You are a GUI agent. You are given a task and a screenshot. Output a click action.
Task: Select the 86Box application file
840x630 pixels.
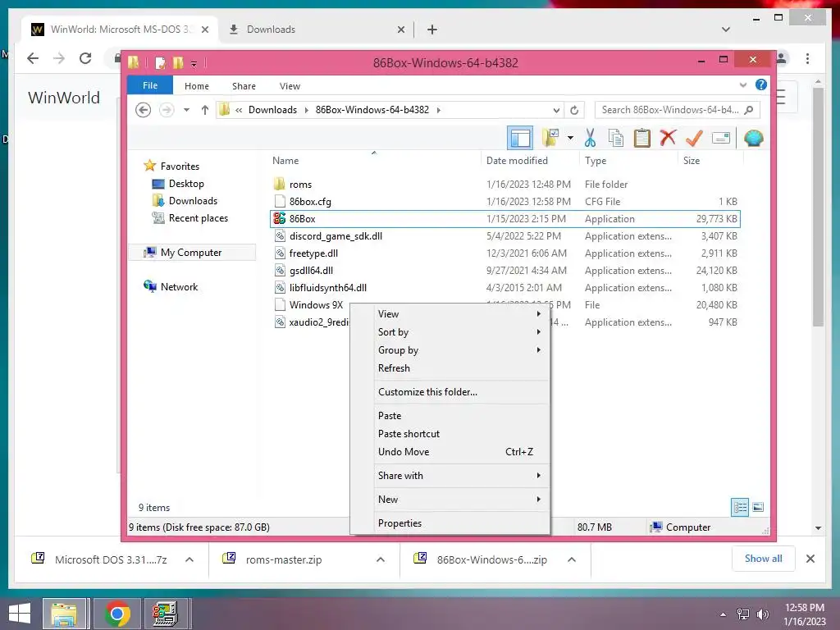click(302, 218)
